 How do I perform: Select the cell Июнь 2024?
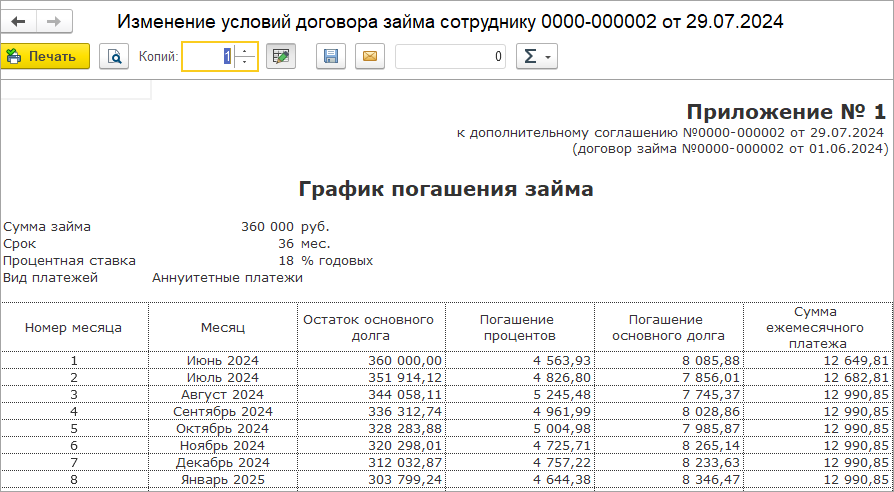223,360
